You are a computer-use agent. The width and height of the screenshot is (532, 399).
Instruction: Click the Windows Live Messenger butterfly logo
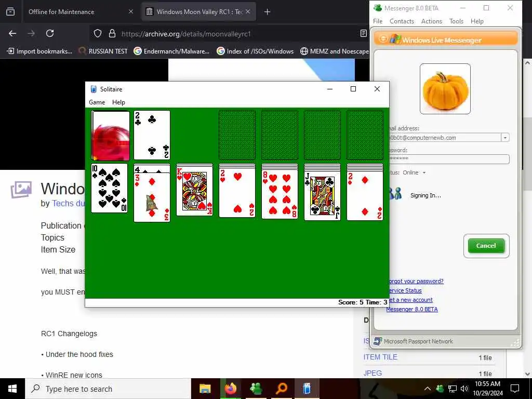click(395, 38)
